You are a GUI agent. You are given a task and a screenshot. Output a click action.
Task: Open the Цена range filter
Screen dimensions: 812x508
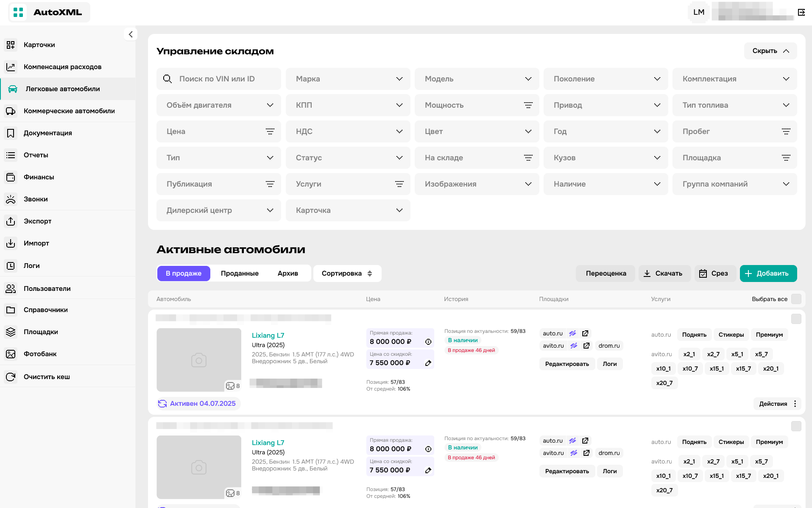[219, 131]
